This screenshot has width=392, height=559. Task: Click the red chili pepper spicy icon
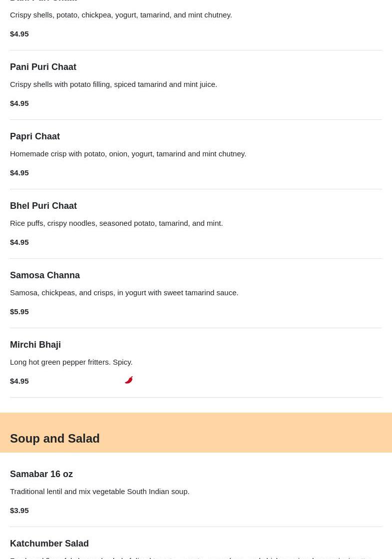(x=129, y=380)
